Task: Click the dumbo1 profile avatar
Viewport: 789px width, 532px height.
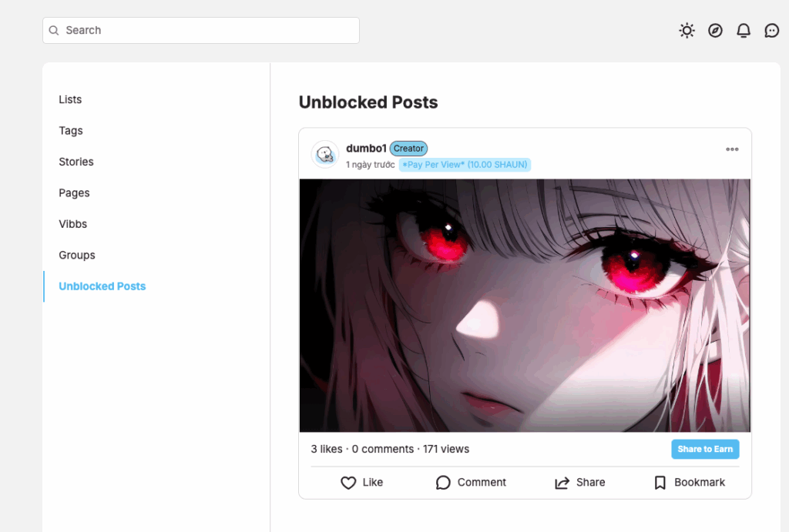Action: (x=325, y=155)
